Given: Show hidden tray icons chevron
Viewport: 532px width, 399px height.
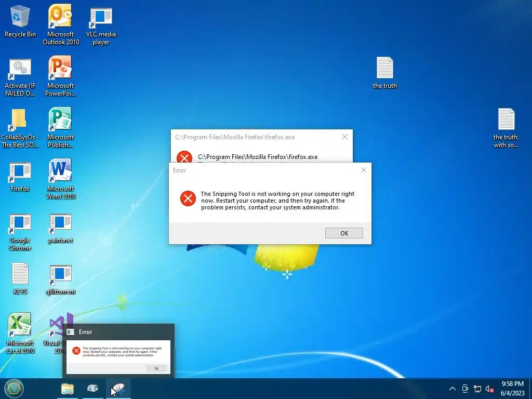Looking at the screenshot, I should point(453,389).
